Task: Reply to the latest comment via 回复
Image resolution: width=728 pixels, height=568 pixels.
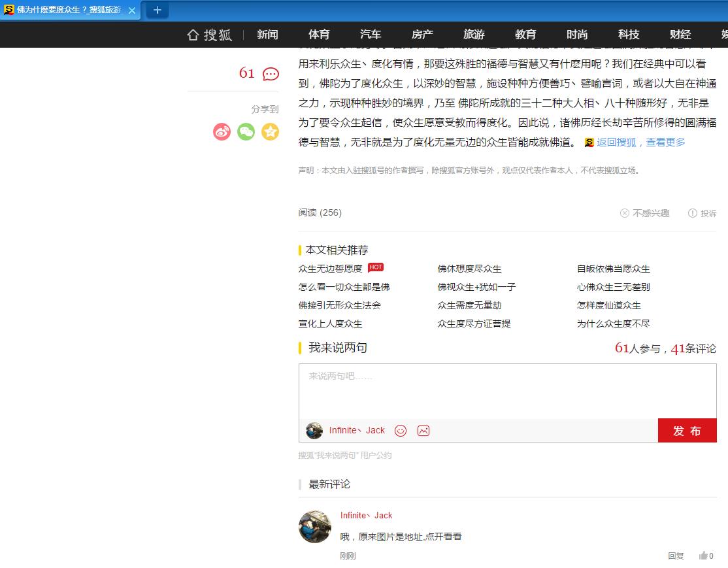Action: tap(676, 556)
